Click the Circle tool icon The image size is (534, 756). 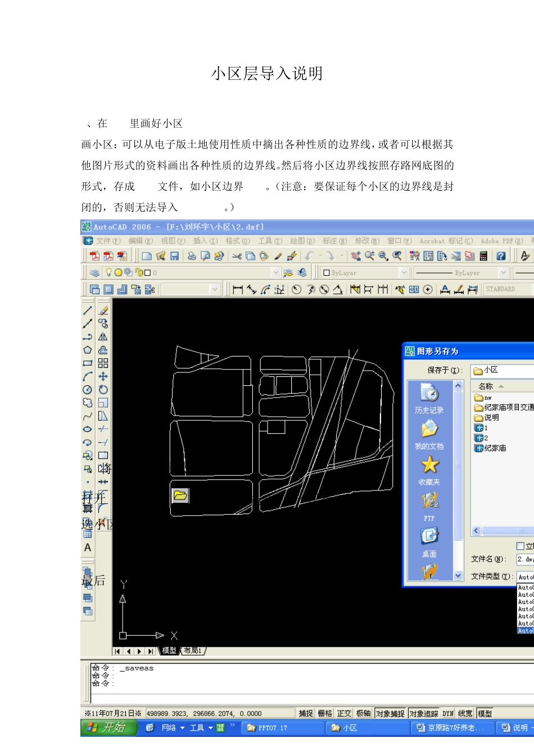pos(88,390)
